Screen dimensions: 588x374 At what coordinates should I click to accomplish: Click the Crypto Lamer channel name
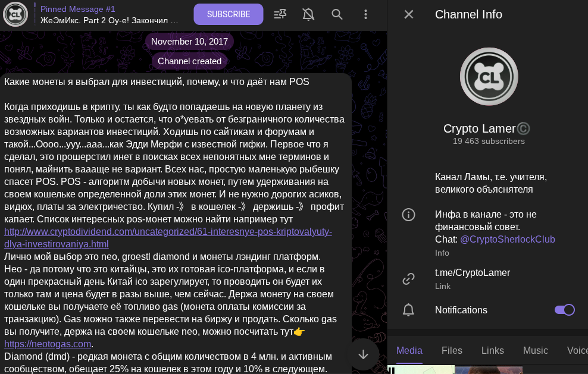tap(479, 128)
